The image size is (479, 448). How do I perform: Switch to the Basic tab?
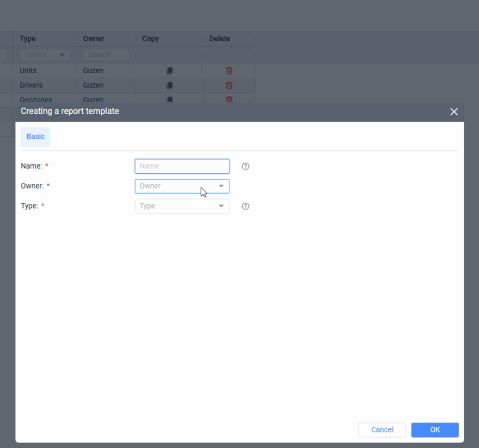pos(36,136)
